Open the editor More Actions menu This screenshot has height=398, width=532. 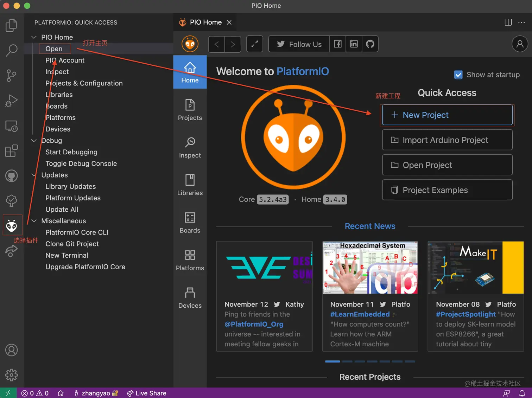click(x=521, y=22)
